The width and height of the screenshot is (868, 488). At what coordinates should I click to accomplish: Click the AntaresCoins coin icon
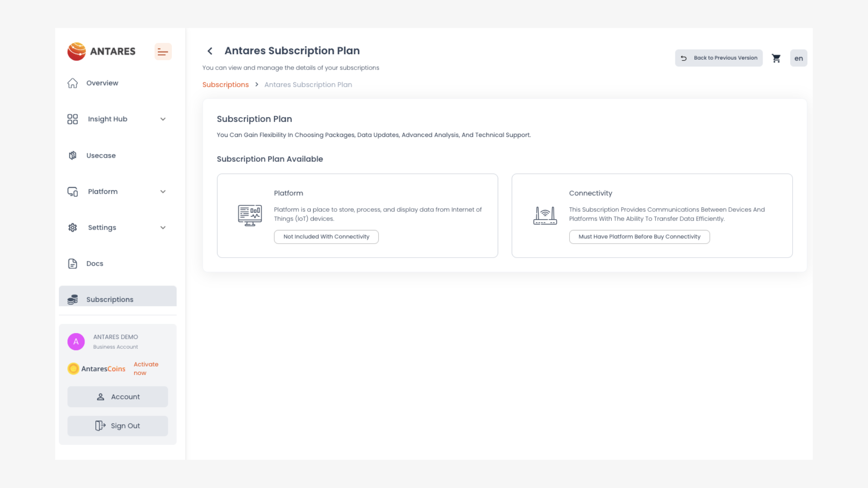[x=73, y=369]
